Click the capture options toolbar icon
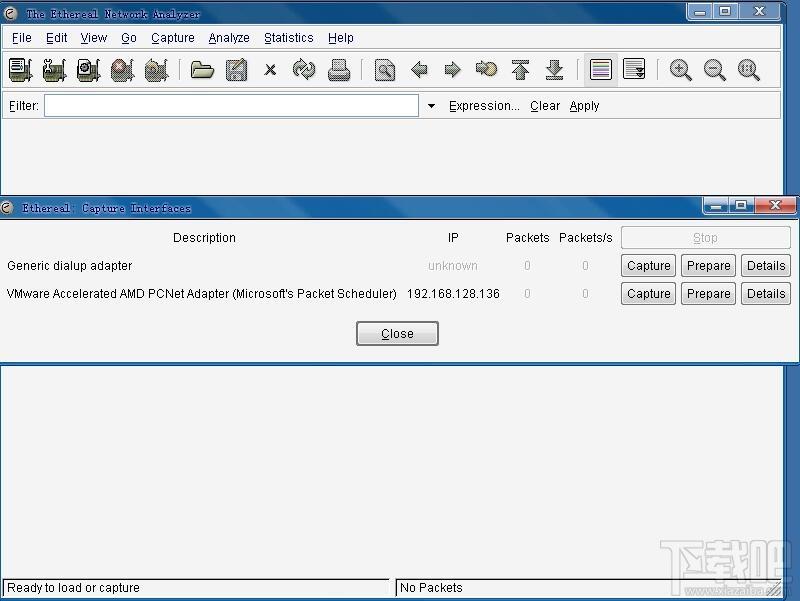 click(55, 69)
